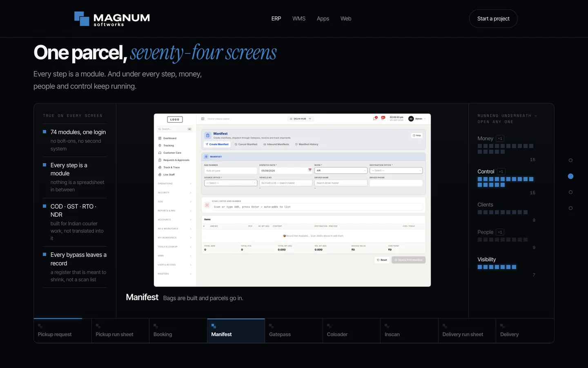Open the chat messages icon with red badge
Image resolution: width=588 pixels, height=368 pixels.
point(375,119)
